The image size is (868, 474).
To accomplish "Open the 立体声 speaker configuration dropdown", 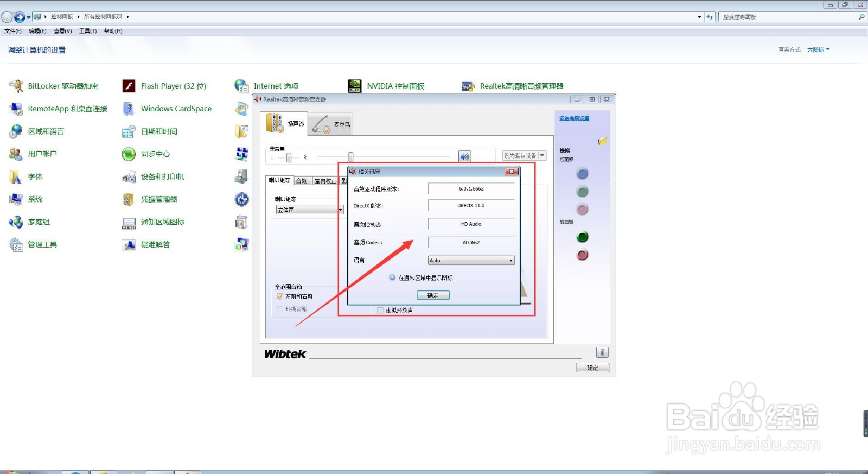I will 310,210.
